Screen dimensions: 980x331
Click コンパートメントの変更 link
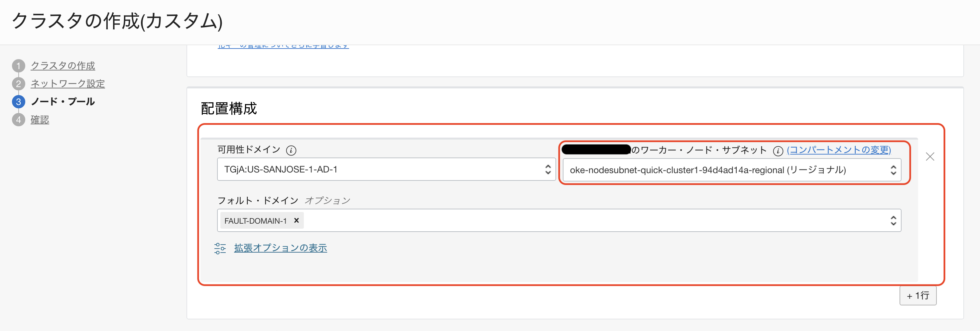(838, 150)
